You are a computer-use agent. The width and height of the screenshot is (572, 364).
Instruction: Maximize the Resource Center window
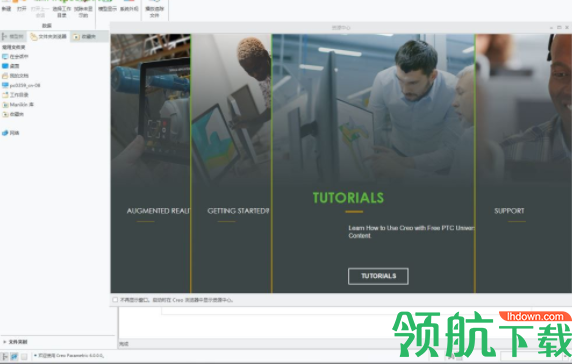pos(559,28)
